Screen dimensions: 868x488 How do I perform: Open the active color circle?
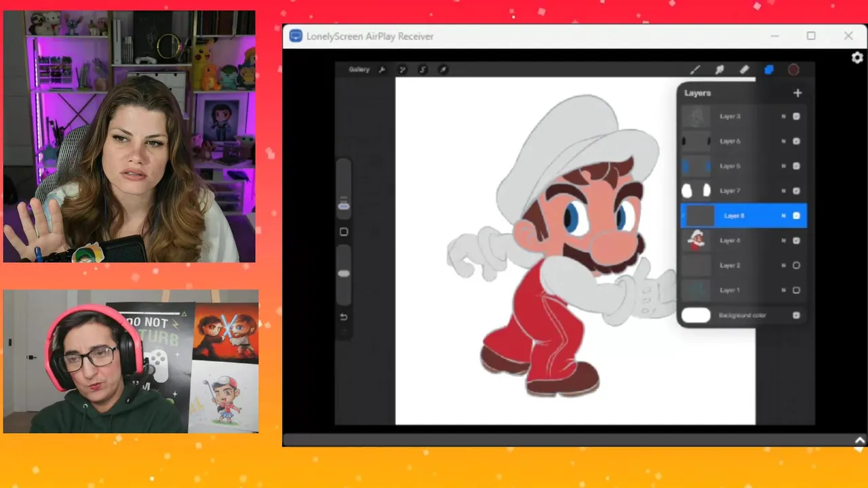(793, 69)
